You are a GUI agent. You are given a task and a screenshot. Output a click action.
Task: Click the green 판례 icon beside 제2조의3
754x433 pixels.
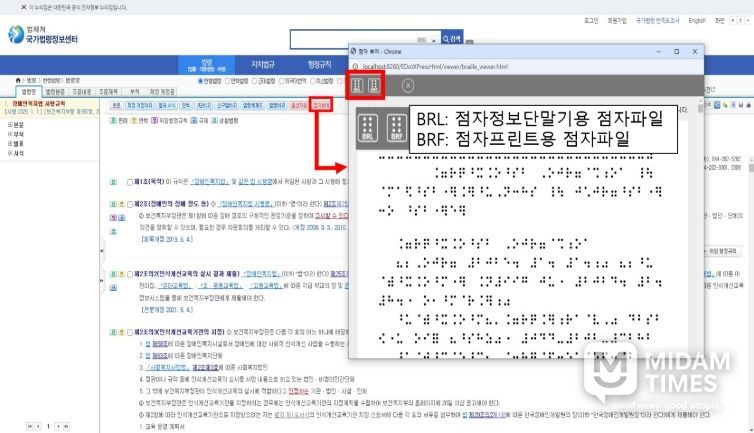click(x=113, y=332)
